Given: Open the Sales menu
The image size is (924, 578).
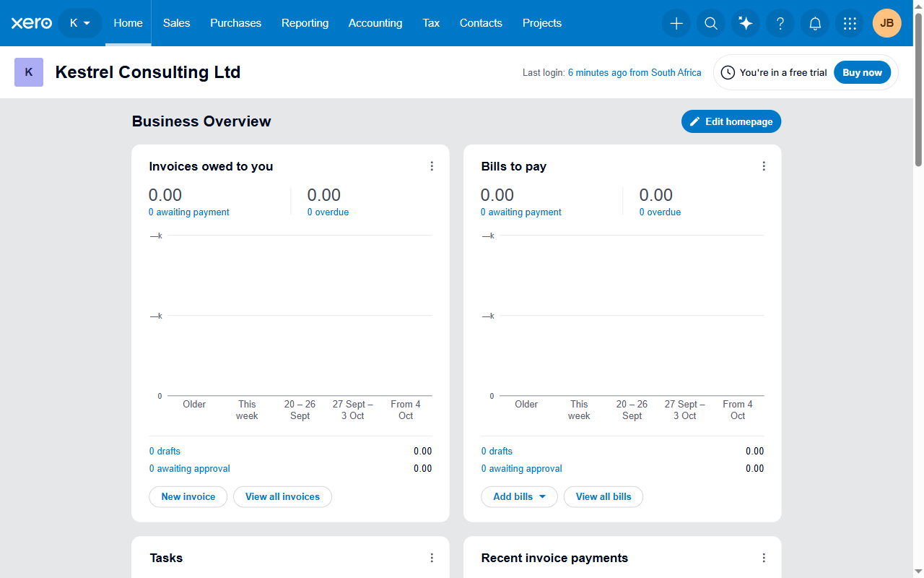Looking at the screenshot, I should pos(176,23).
